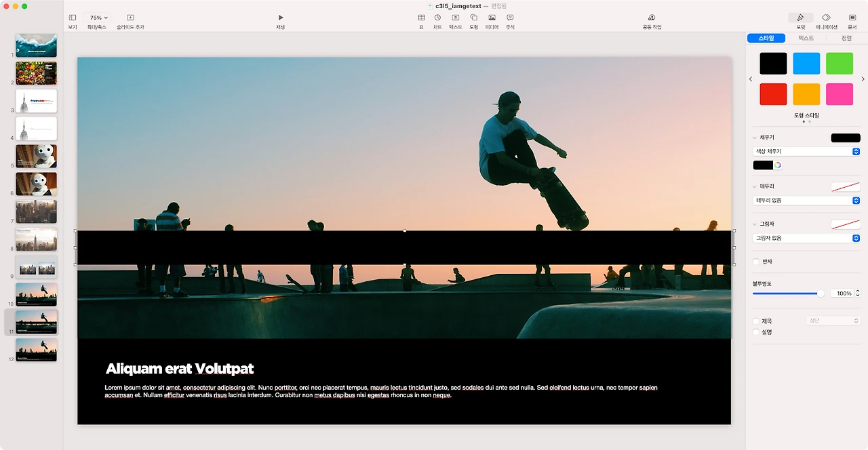Open the 문서 (Document) inspector icon
The width and height of the screenshot is (868, 450).
coord(852,18)
